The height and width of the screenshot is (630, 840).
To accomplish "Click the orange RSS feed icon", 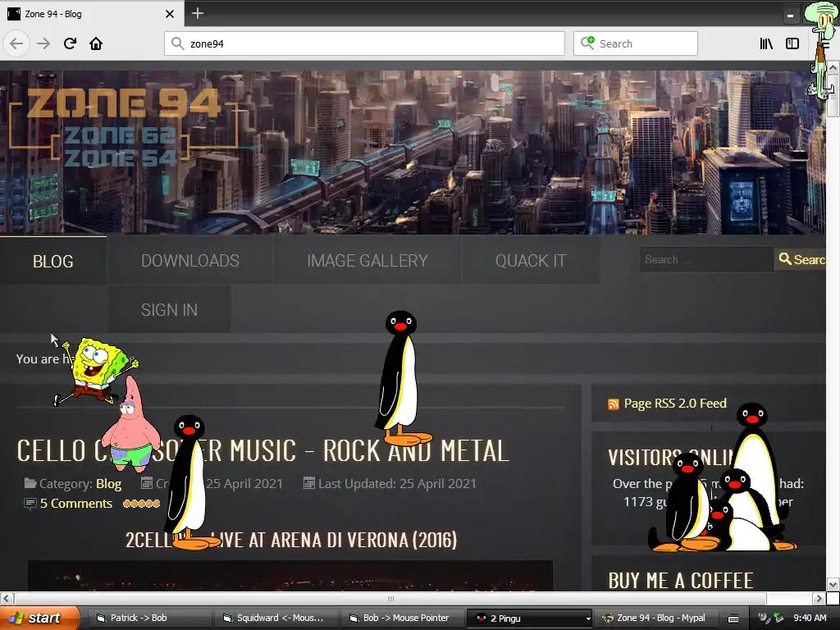I will (x=614, y=404).
